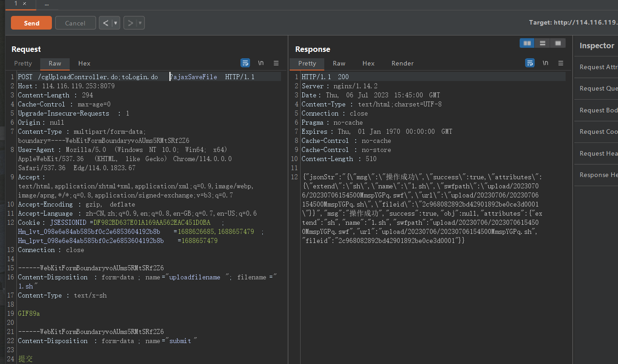Screen dimensions: 618x364
Task: Open the Response panel hamburger menu
Action: [561, 63]
